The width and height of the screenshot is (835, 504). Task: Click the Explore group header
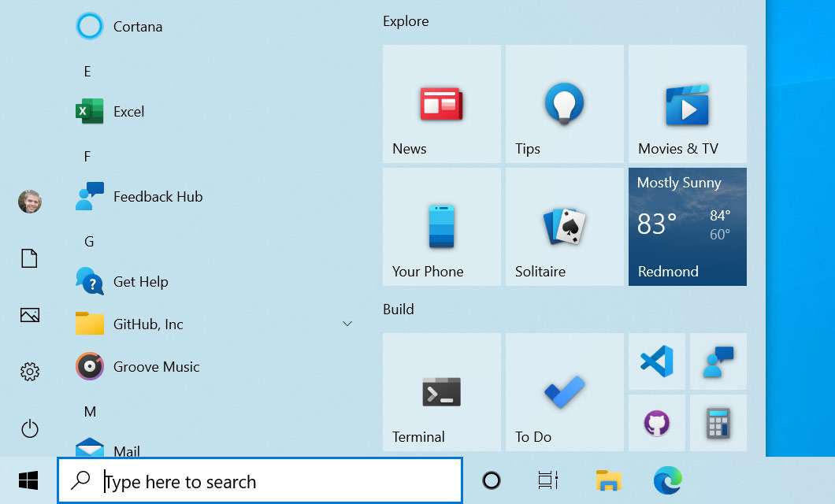click(x=406, y=21)
